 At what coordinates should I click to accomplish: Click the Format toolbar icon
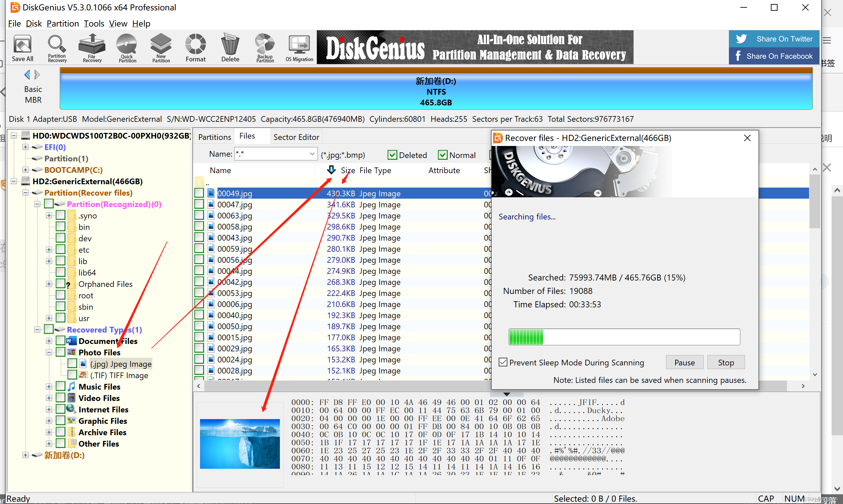[x=196, y=48]
